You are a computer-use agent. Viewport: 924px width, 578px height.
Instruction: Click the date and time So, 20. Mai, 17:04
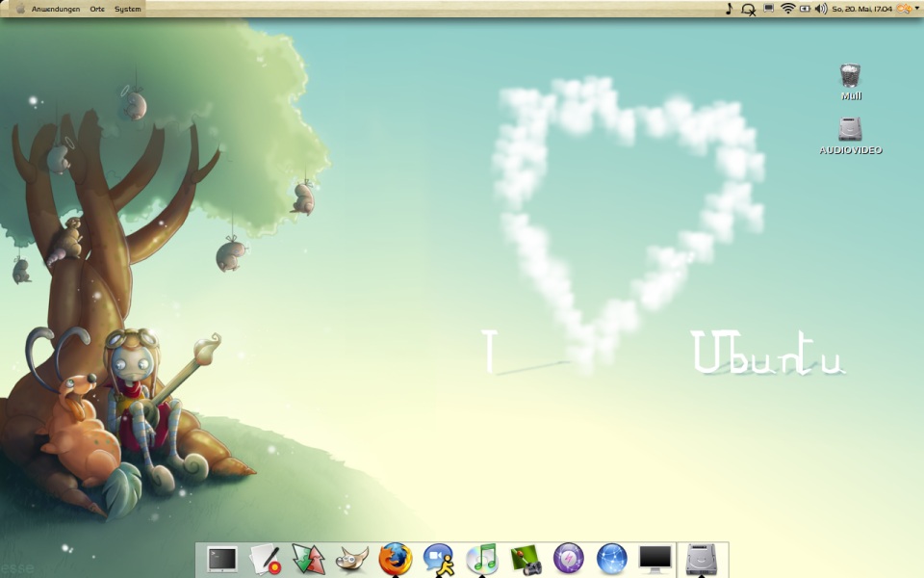click(861, 9)
